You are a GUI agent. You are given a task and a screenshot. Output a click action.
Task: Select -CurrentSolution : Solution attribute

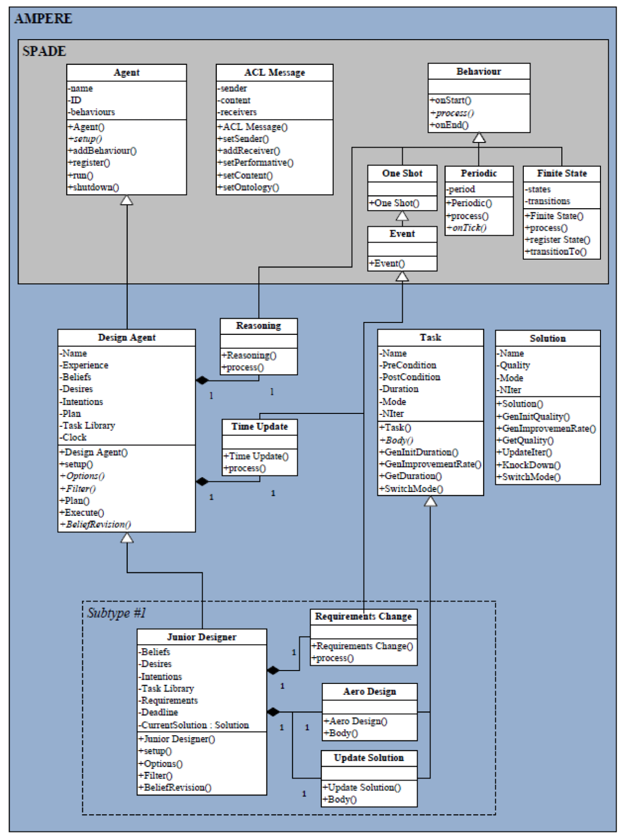click(193, 725)
